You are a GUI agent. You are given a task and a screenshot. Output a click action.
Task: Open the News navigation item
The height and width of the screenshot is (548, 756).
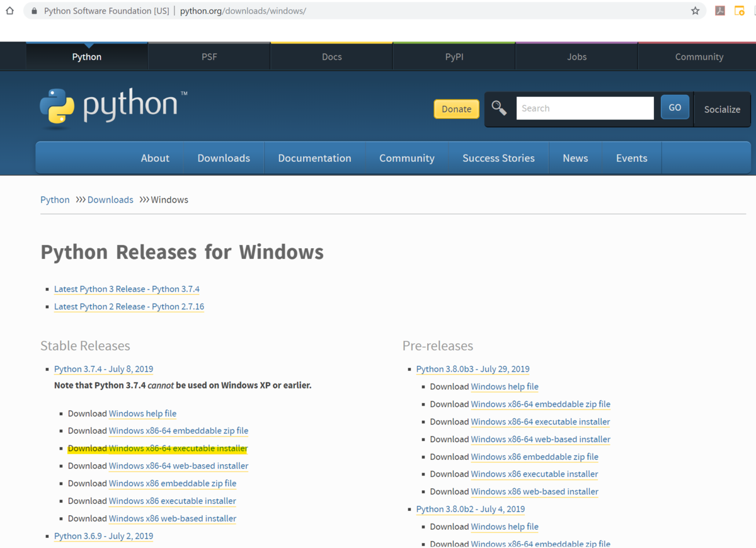coord(575,158)
